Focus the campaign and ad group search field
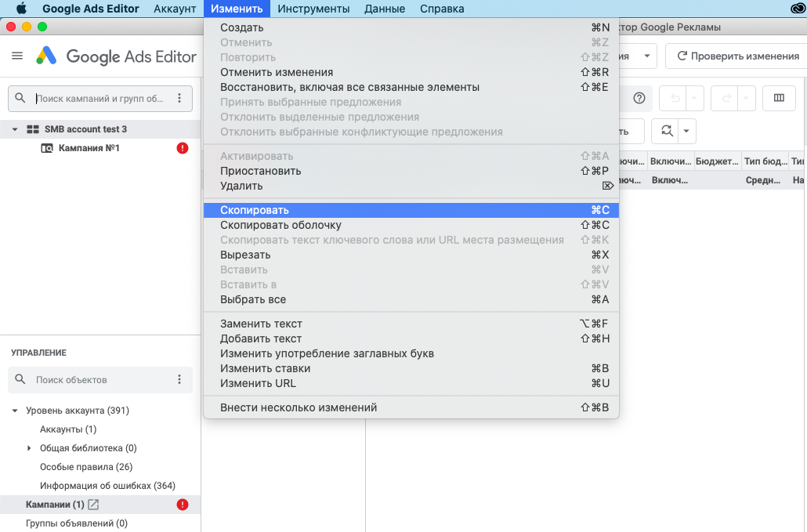807x532 pixels. [x=100, y=98]
